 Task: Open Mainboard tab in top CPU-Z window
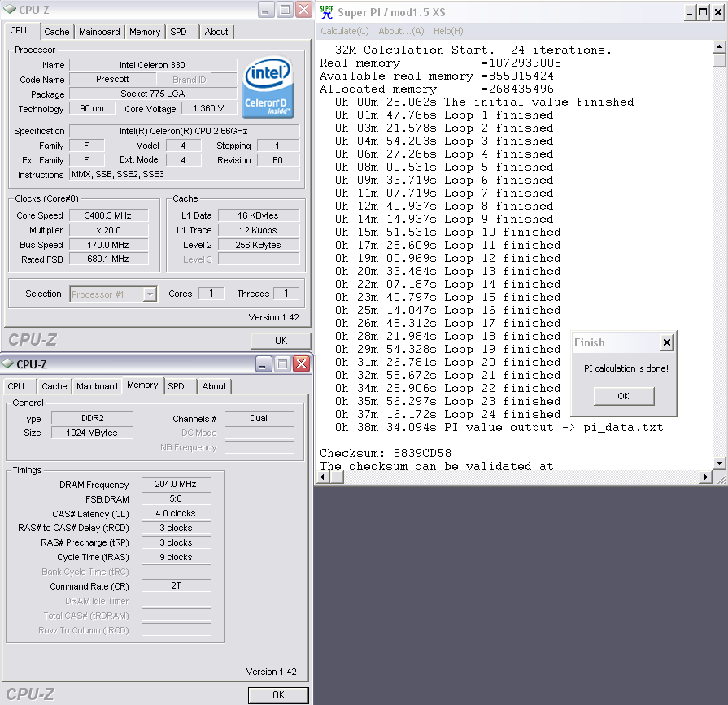99,32
